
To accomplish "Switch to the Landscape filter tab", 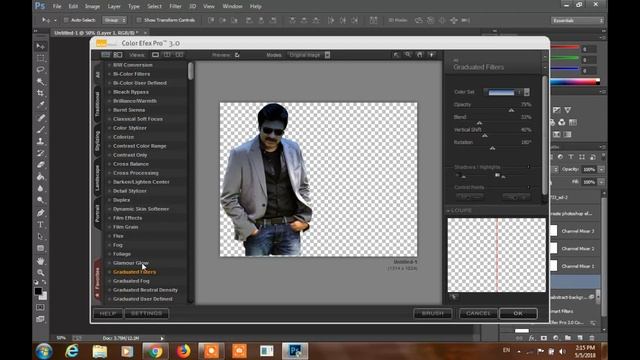I will [x=97, y=178].
